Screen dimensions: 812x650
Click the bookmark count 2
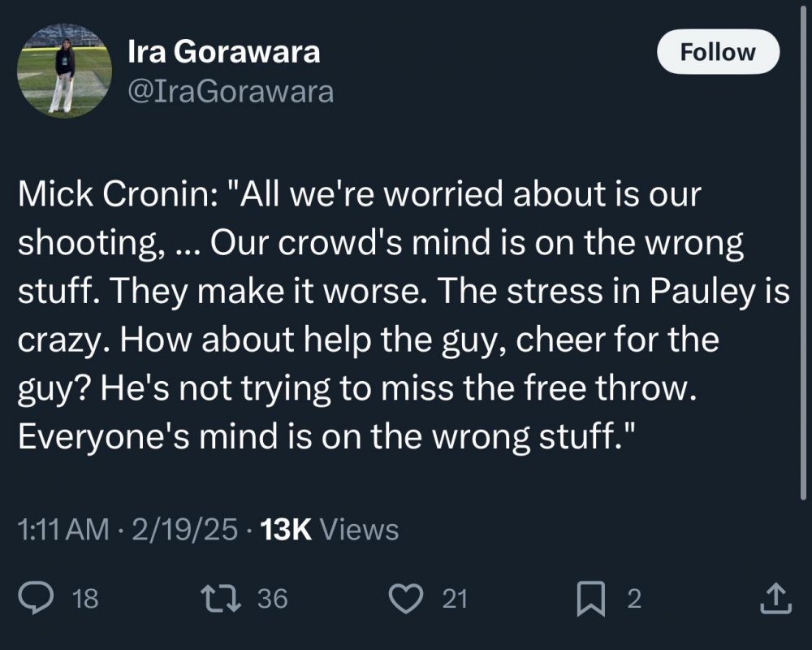[x=634, y=600]
